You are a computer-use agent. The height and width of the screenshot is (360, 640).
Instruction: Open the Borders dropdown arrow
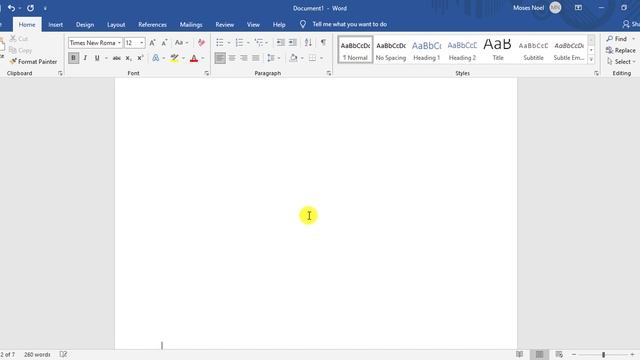point(321,58)
